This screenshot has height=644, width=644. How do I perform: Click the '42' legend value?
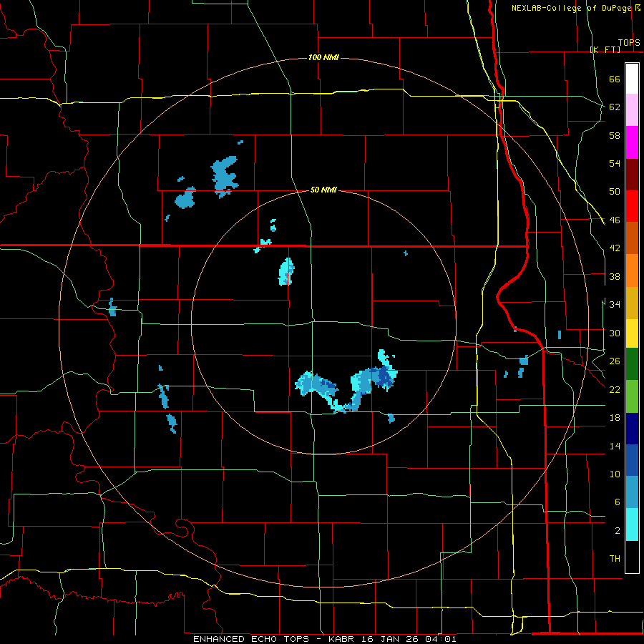pyautogui.click(x=615, y=248)
